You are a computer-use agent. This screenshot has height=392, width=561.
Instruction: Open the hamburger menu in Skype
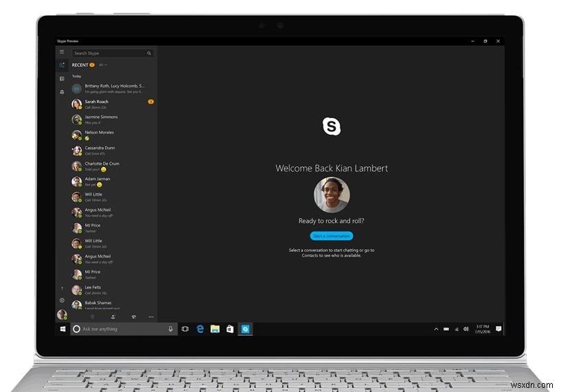click(62, 52)
